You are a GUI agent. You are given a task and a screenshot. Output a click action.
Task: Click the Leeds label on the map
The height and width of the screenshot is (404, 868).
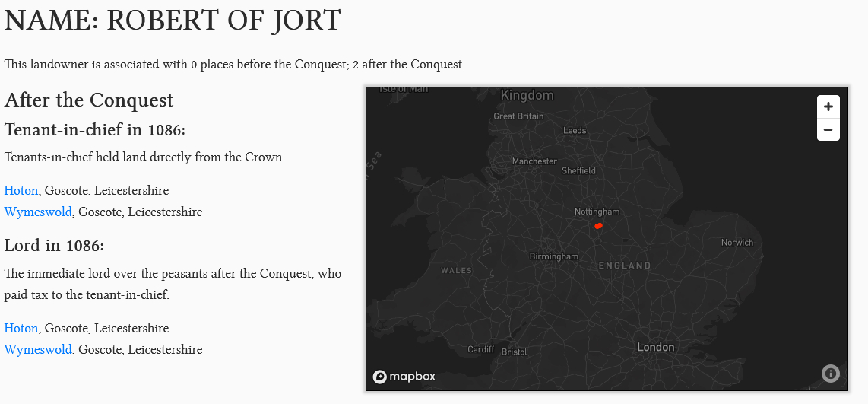pyautogui.click(x=575, y=131)
